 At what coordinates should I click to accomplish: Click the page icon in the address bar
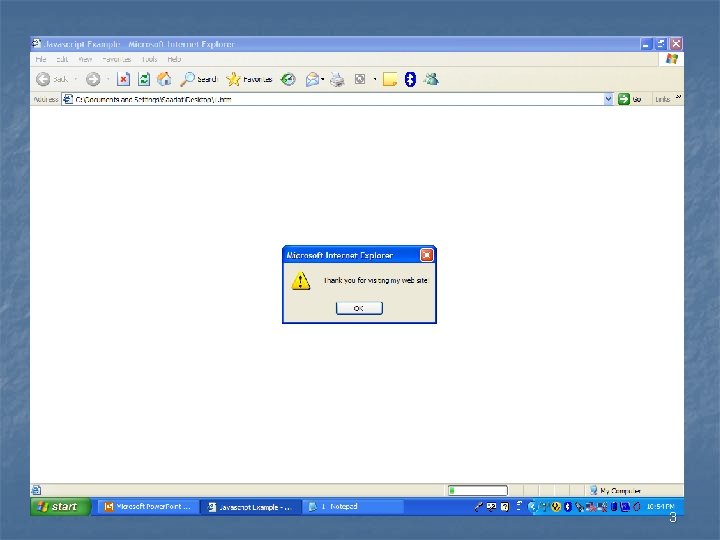[68, 99]
